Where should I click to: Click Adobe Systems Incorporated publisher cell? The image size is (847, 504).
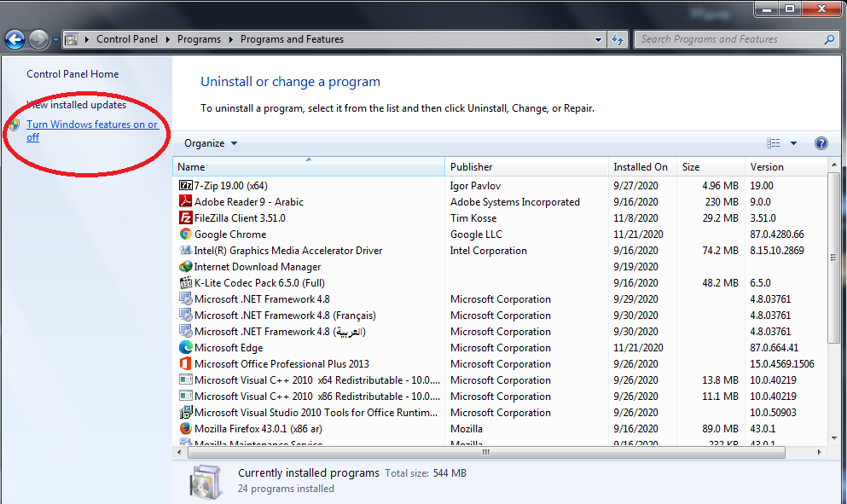(x=515, y=201)
